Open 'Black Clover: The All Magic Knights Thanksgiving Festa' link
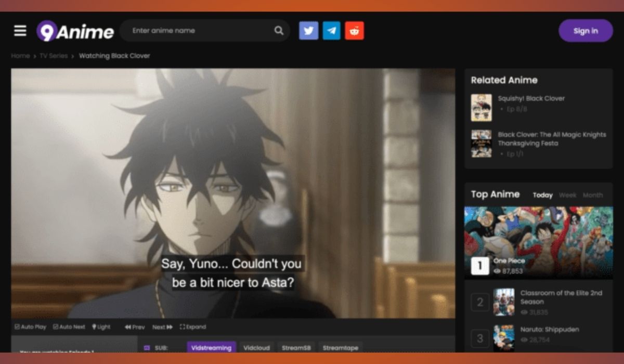The width and height of the screenshot is (624, 364). click(x=552, y=139)
